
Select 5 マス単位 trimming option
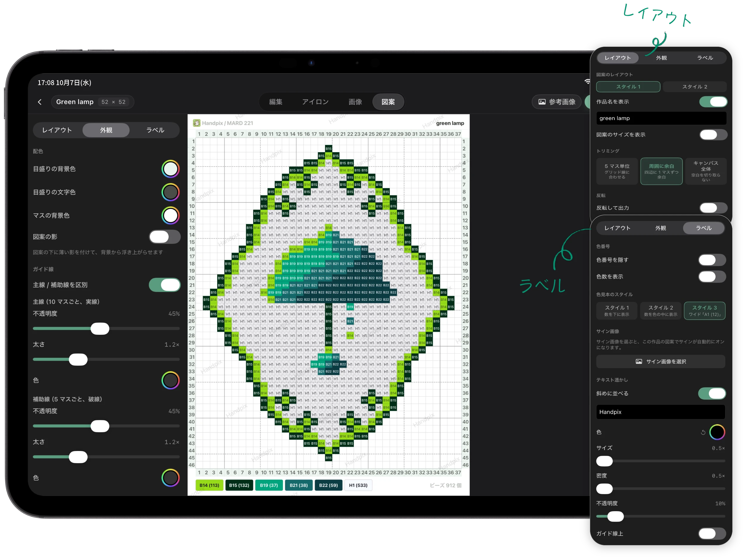pos(617,171)
